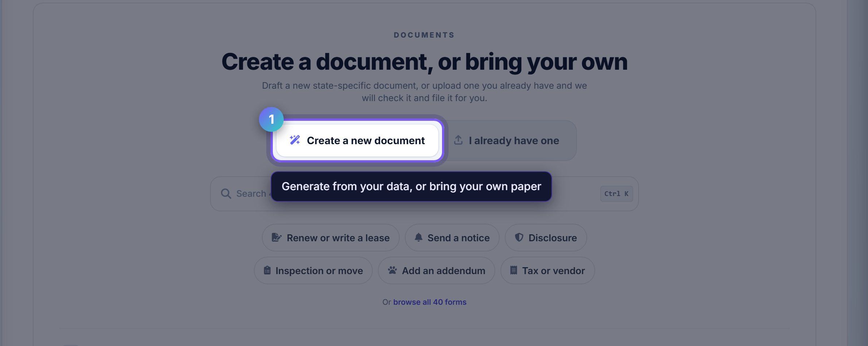The image size is (868, 346).
Task: Focus the document search field
Action: coord(424,194)
